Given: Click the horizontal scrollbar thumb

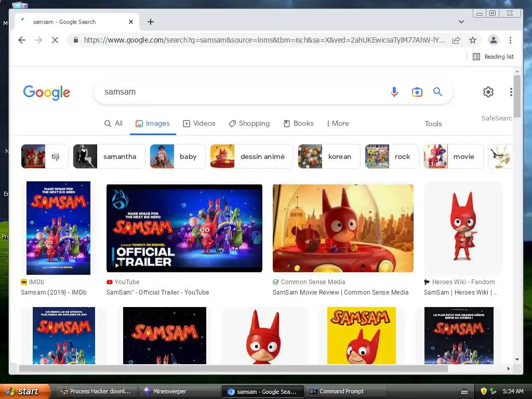Looking at the screenshot, I should point(233,368).
